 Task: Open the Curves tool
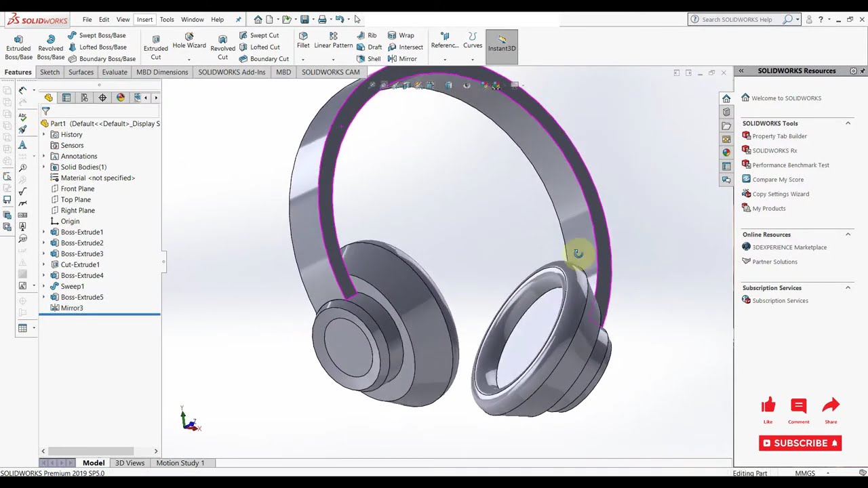coord(473,41)
